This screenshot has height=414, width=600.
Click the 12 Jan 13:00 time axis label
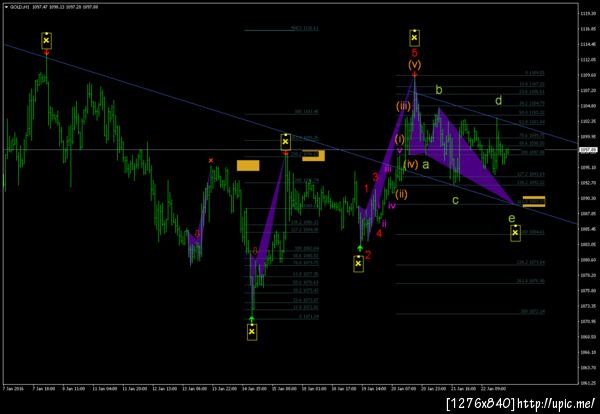tap(164, 389)
